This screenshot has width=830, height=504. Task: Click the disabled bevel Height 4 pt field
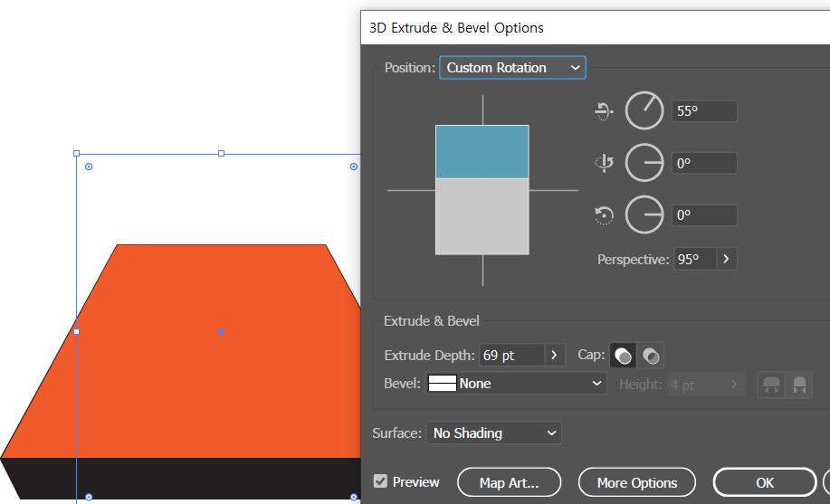[x=695, y=385]
